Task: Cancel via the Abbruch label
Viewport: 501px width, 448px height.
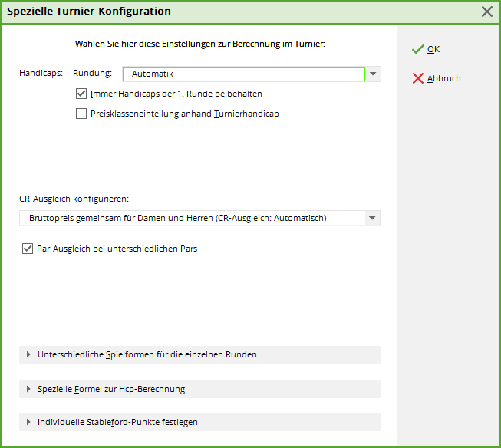Action: click(x=443, y=78)
